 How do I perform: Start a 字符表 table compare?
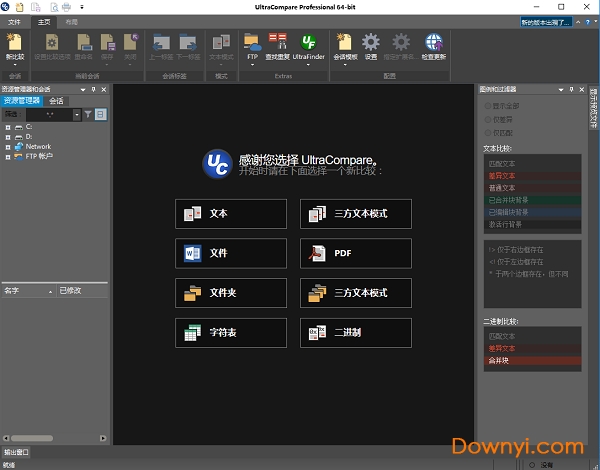pos(231,333)
